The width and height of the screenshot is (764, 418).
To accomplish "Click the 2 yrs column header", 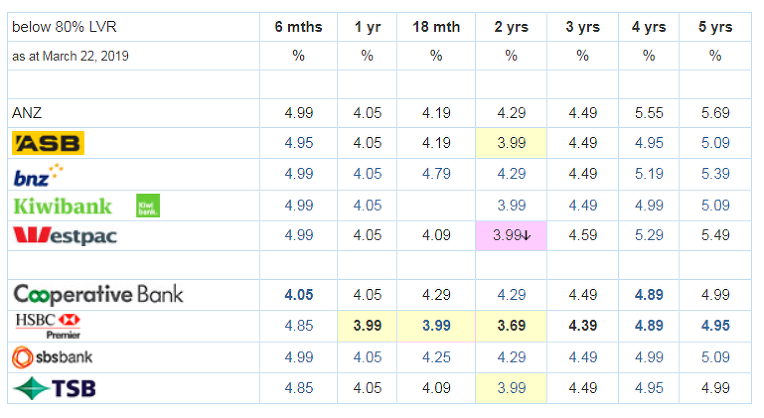I will pyautogui.click(x=511, y=27).
